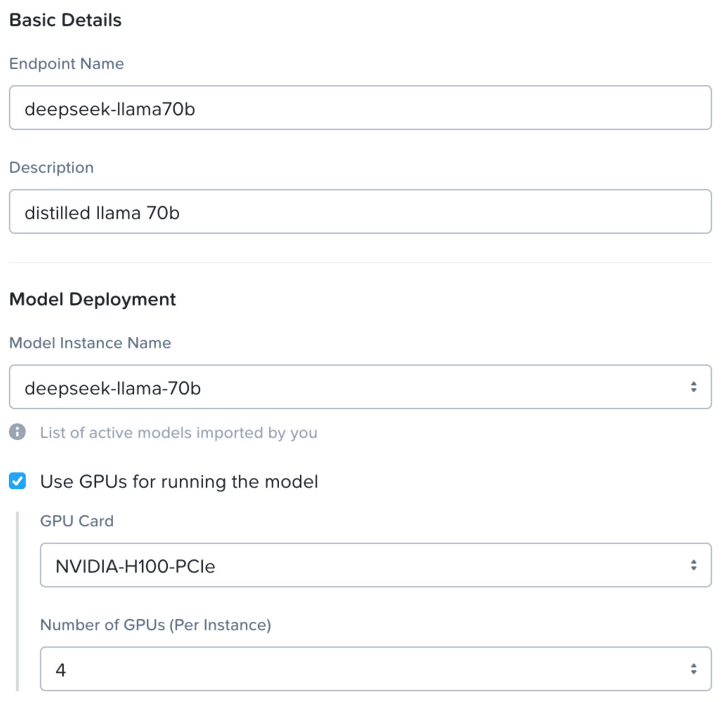The width and height of the screenshot is (728, 702).
Task: Click the Model Deployment heading
Action: point(92,299)
